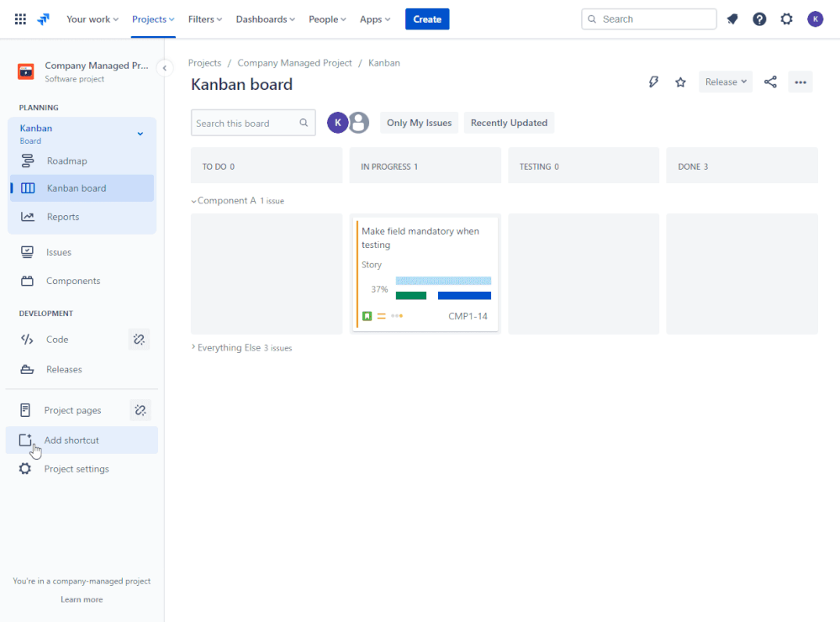Viewport: 840px width, 622px height.
Task: Click the automation lightning bolt icon
Action: click(653, 82)
